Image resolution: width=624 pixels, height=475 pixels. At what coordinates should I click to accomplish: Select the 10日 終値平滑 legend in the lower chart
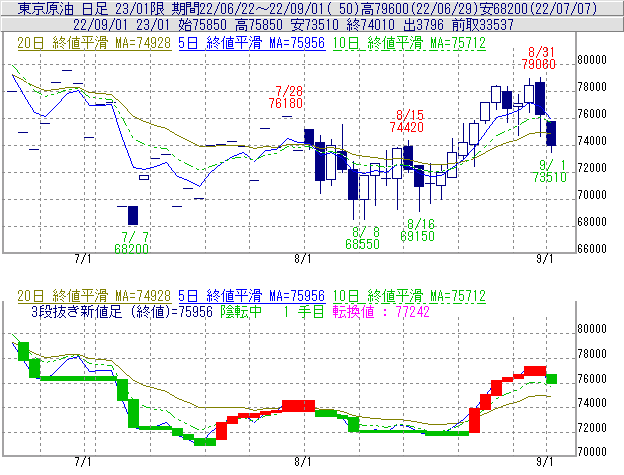point(409,296)
